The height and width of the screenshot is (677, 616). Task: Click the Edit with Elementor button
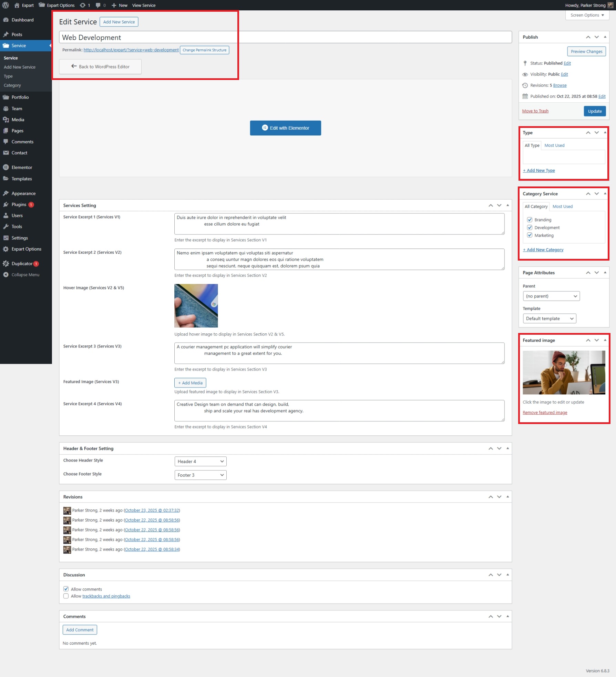[285, 128]
